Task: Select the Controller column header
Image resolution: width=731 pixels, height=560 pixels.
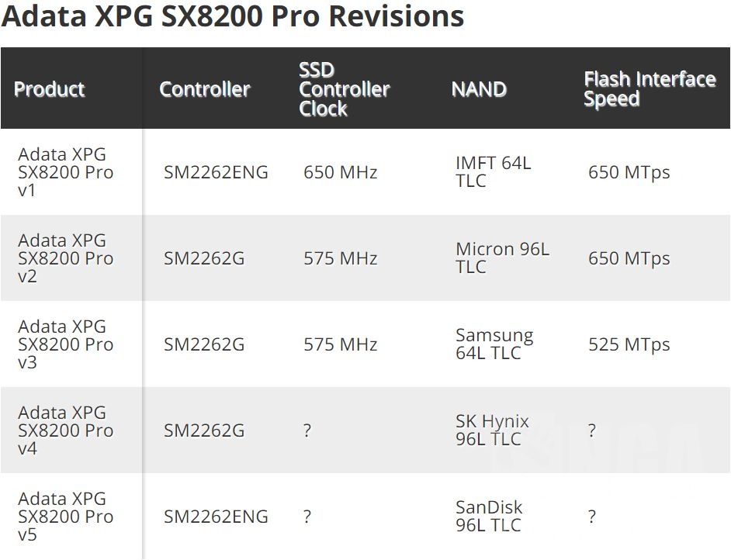Action: pos(205,89)
